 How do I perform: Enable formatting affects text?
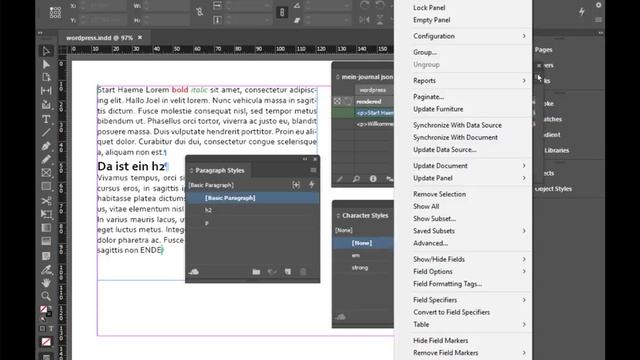click(51, 328)
